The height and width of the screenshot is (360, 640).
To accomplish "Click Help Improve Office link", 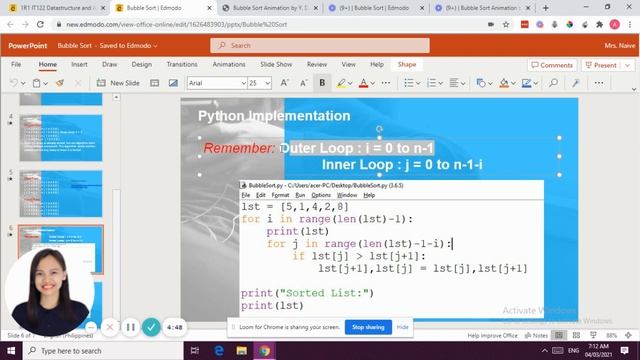I will (x=492, y=336).
